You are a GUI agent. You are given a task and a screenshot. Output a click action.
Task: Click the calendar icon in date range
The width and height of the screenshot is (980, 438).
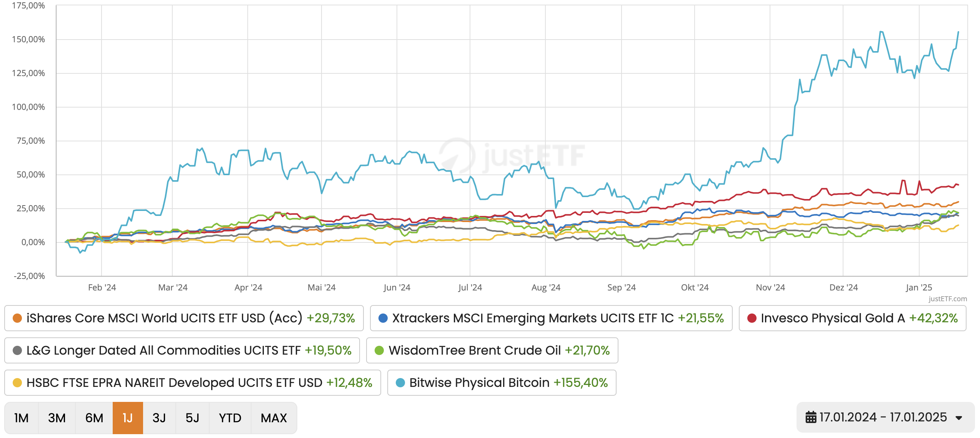click(811, 417)
